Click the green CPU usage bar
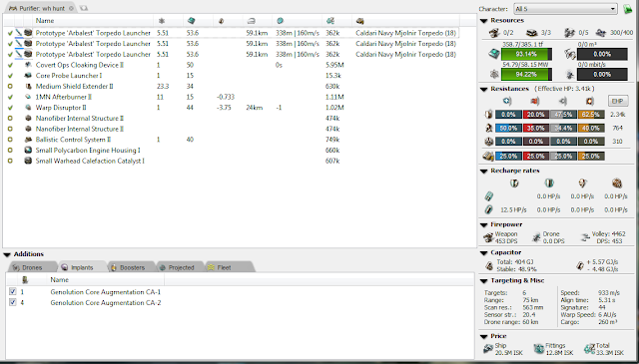This screenshot has width=639, height=364. [x=526, y=54]
